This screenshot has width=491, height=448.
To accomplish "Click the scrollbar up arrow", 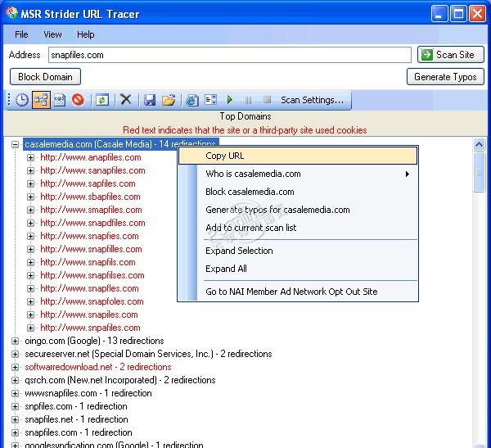I will pos(479,144).
